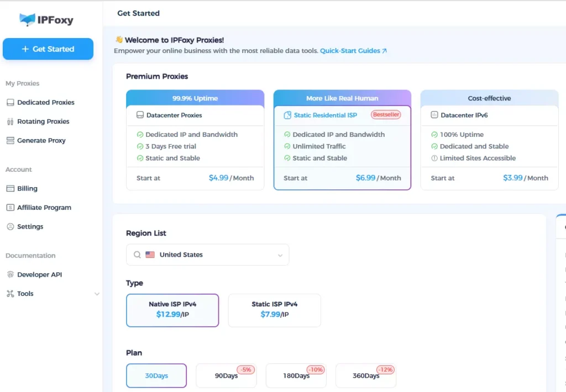Open the United States region dropdown

(x=207, y=255)
